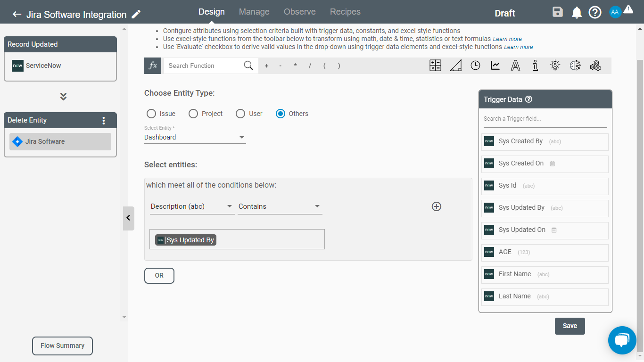Screen dimensions: 644x362
Task: Open the math calculator functions icon
Action: point(435,66)
